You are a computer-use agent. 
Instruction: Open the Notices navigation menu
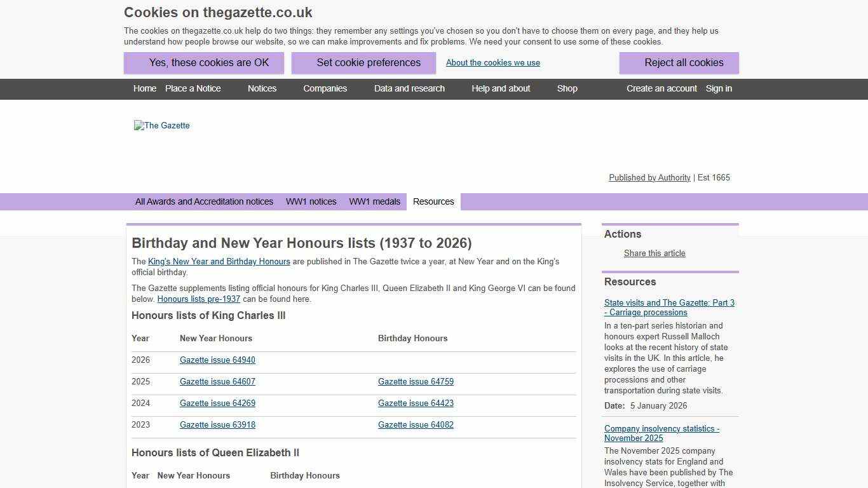pos(262,89)
